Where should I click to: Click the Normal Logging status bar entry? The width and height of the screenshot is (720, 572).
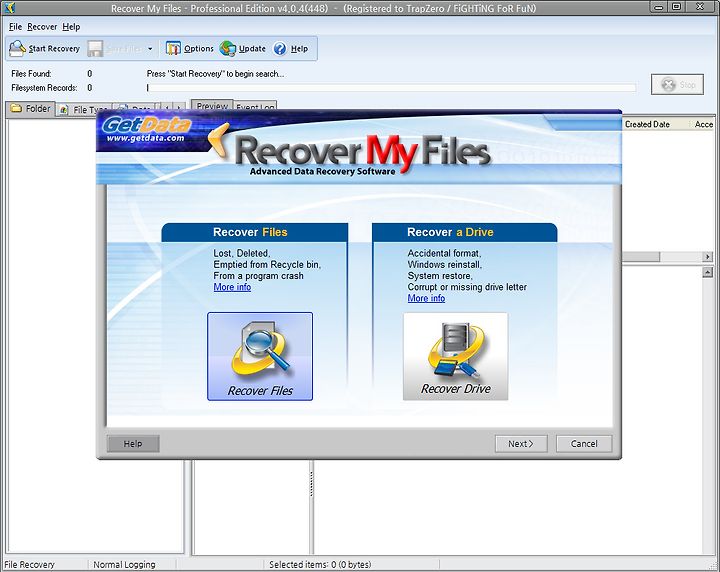pyautogui.click(x=124, y=565)
